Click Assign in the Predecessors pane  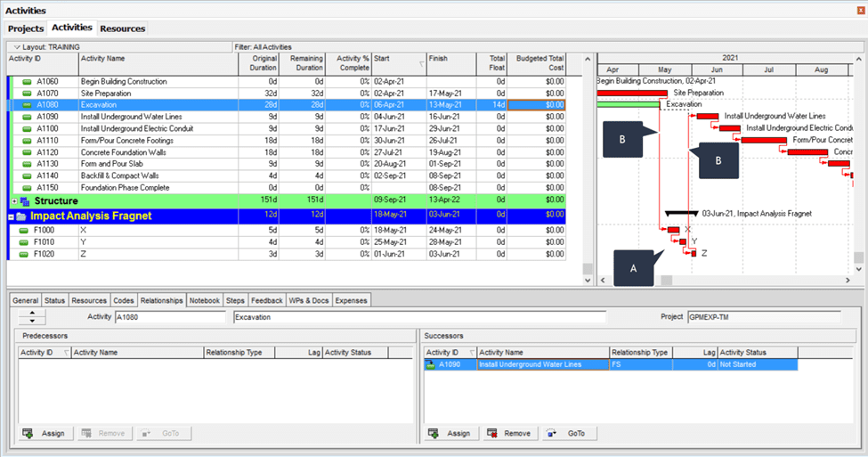click(45, 433)
